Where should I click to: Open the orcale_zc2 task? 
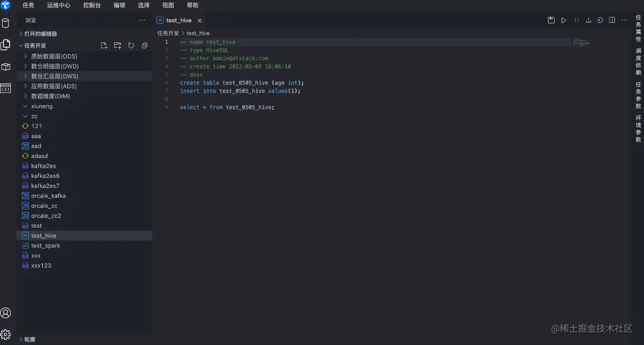point(84,215)
